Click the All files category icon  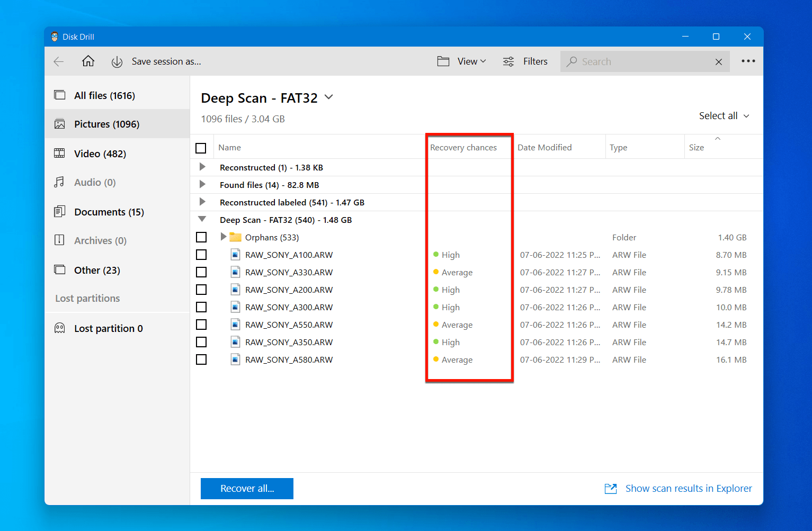(x=60, y=95)
